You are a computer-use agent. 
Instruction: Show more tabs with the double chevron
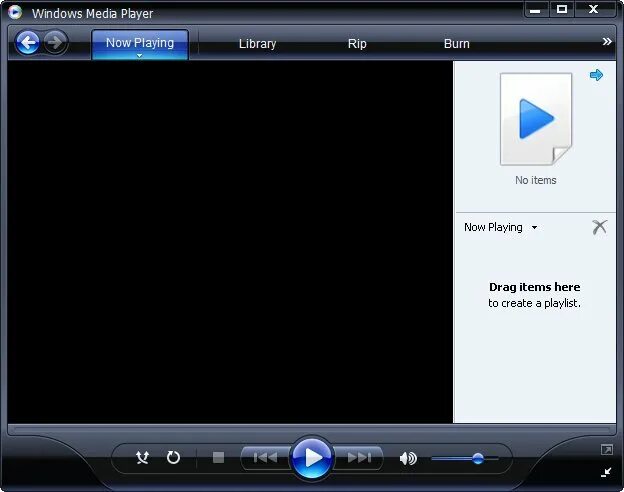[606, 41]
